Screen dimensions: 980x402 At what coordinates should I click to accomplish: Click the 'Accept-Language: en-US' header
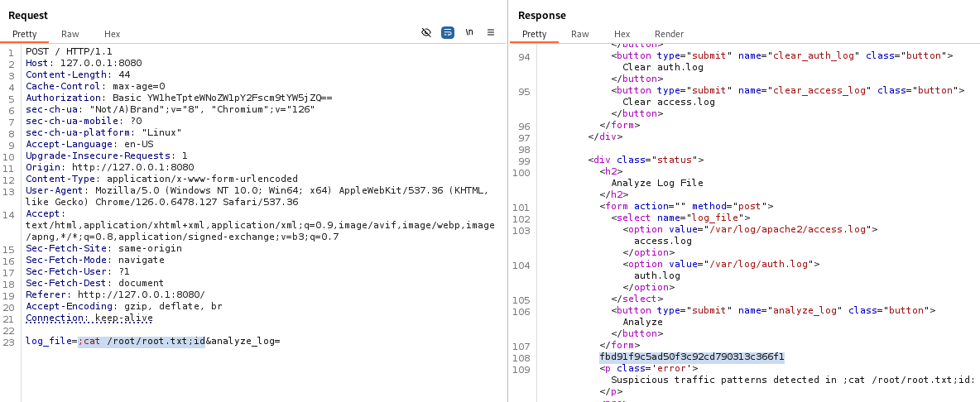pyautogui.click(x=89, y=144)
